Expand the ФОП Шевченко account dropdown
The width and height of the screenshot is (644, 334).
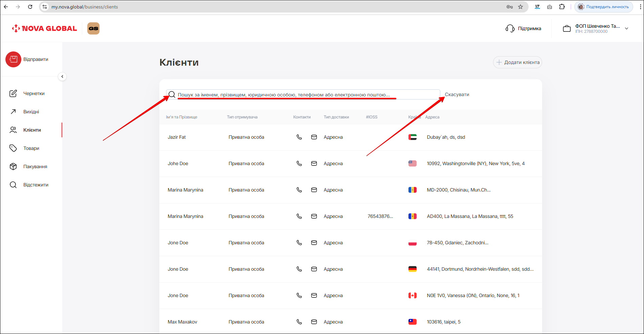[x=626, y=28]
